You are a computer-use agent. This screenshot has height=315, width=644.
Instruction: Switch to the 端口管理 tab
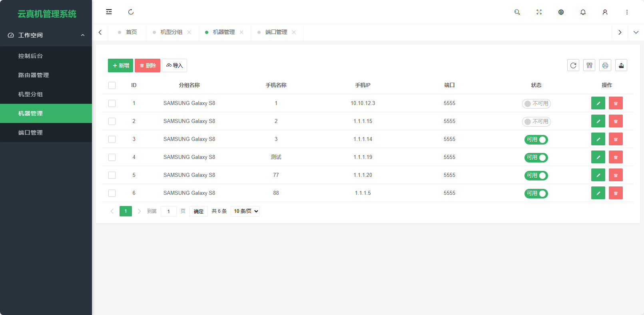[276, 32]
